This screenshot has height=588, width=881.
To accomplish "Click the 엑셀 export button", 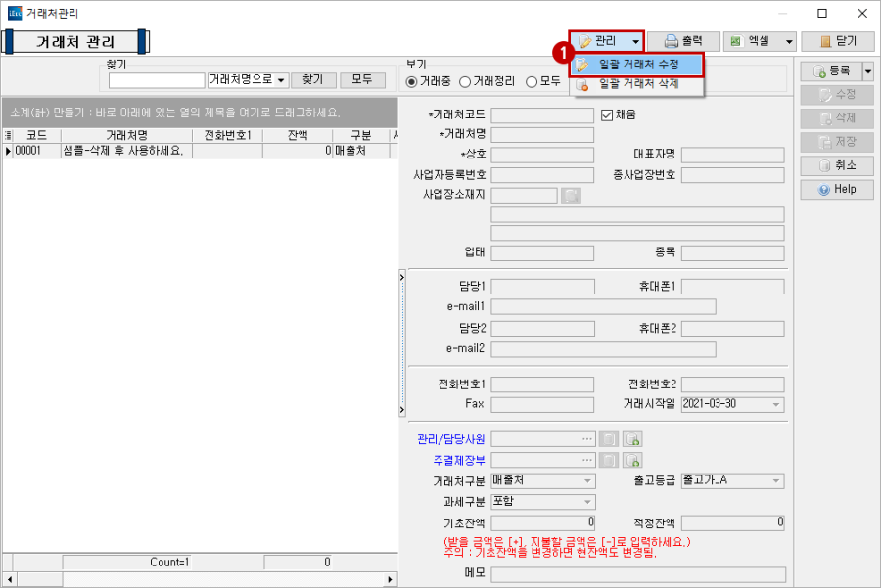I will [751, 41].
